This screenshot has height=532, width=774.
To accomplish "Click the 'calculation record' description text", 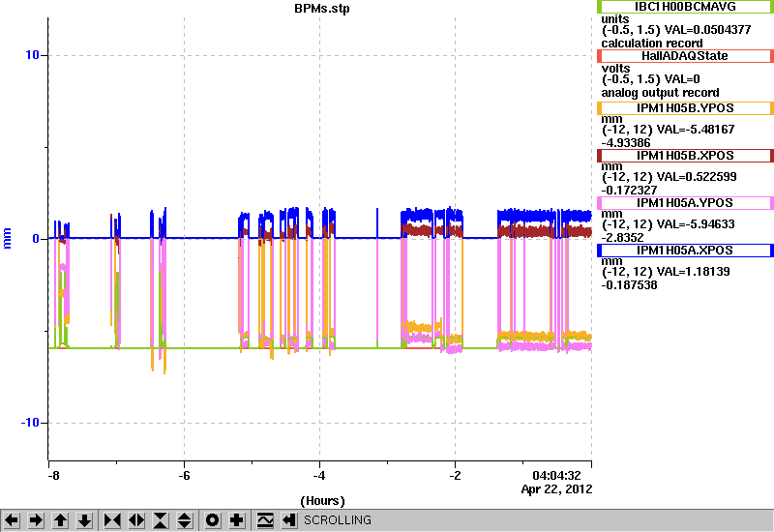I will click(x=651, y=43).
